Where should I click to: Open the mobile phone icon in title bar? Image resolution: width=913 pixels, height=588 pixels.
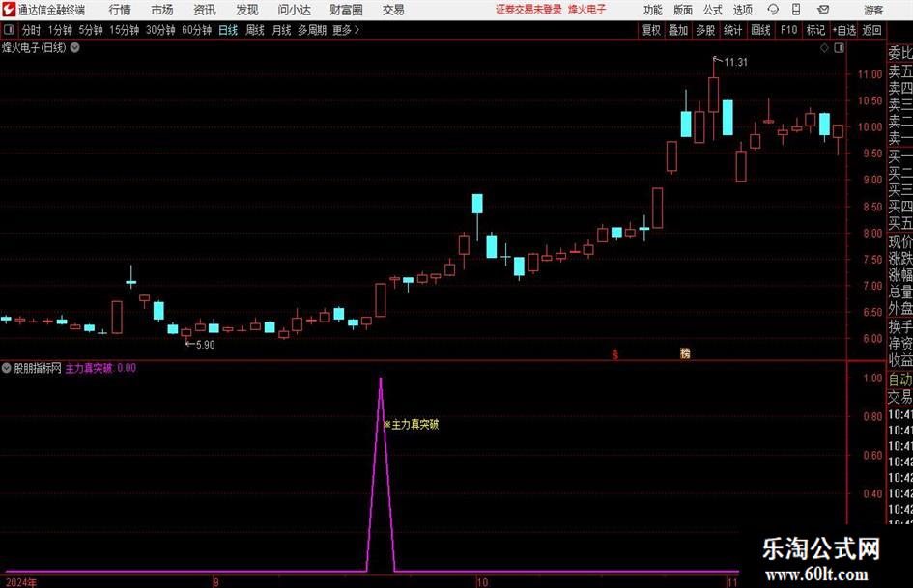pos(796,10)
